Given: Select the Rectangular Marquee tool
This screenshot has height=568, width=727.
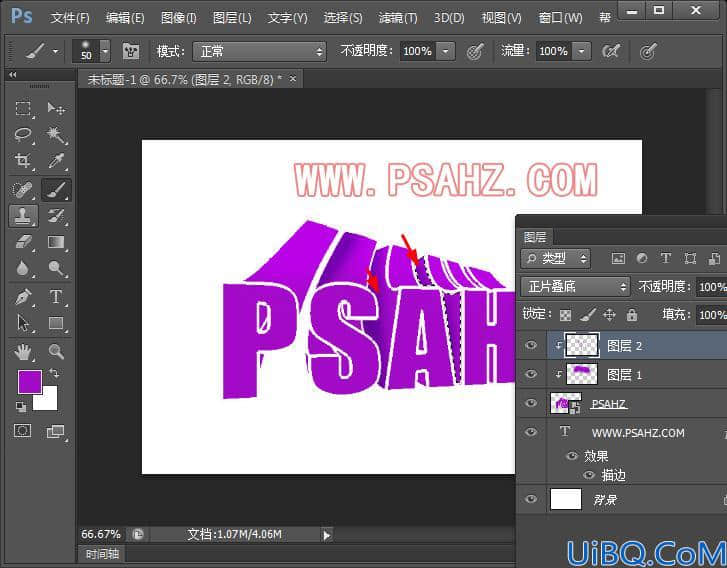Looking at the screenshot, I should point(23,108).
